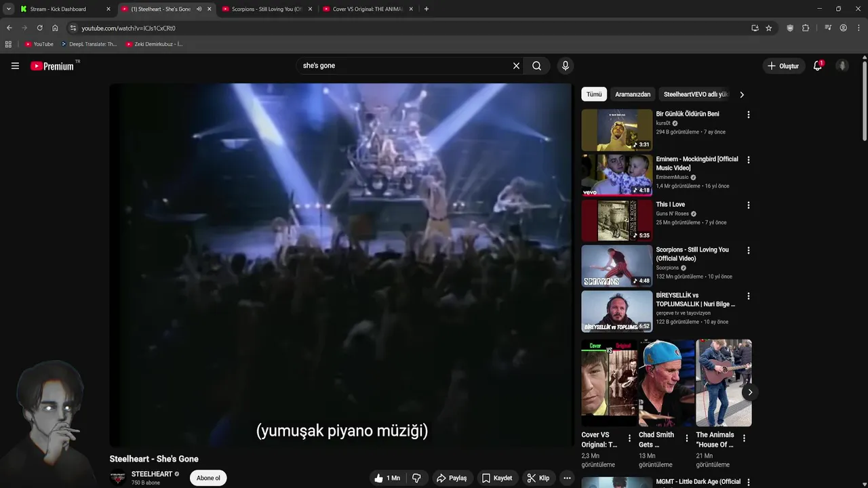Screen dimensions: 868x488
Task: Open DeepL Translate bookmark
Action: point(88,44)
